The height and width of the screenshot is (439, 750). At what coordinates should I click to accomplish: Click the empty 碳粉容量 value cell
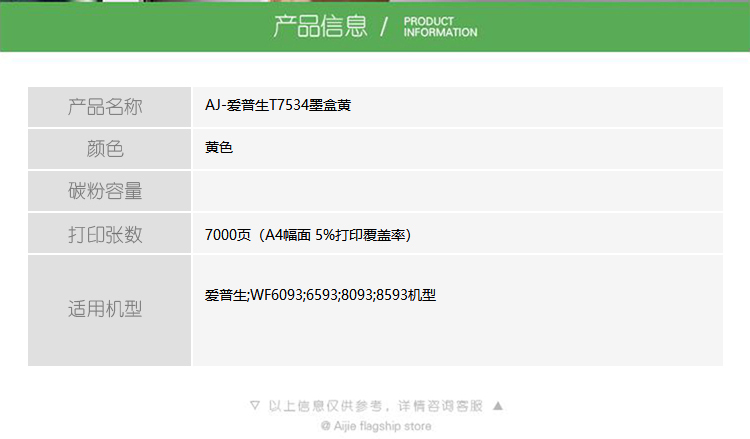pyautogui.click(x=456, y=191)
